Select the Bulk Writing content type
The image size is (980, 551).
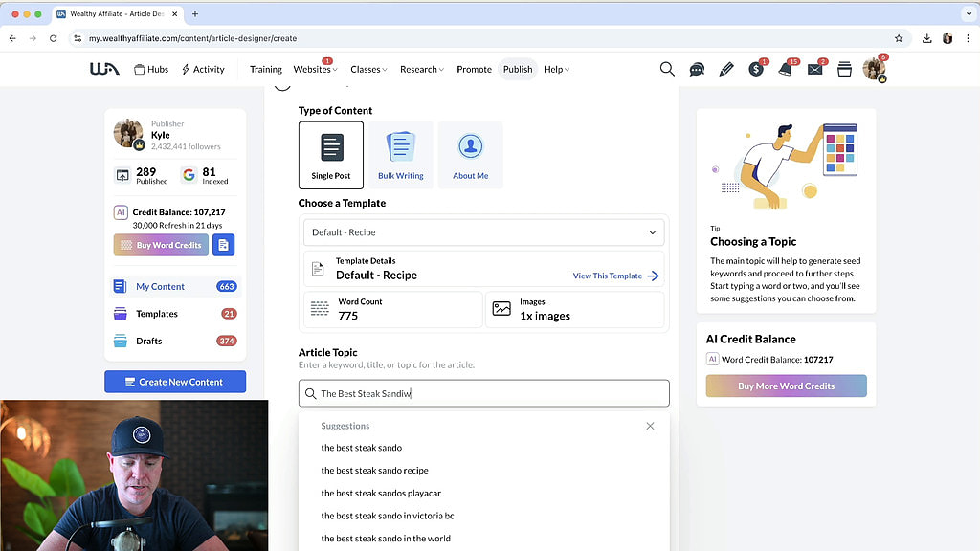[401, 155]
